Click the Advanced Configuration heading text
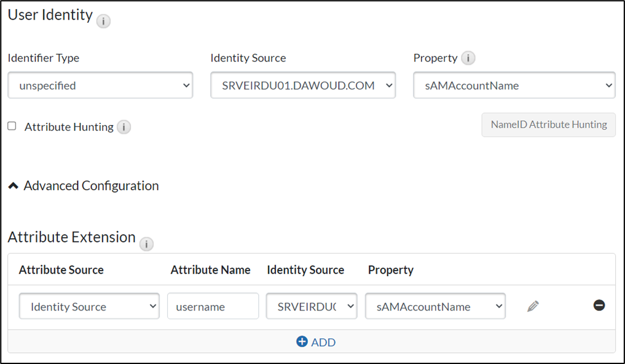The width and height of the screenshot is (625, 364). click(x=91, y=186)
